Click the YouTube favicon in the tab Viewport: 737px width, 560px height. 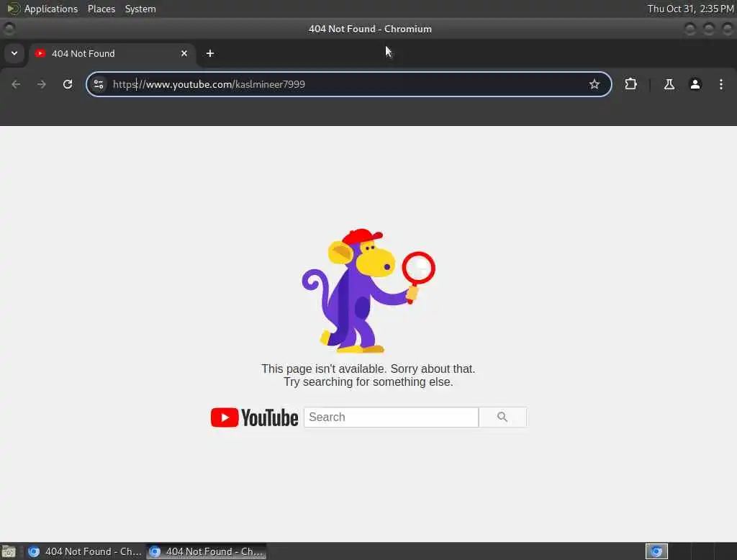pos(40,53)
